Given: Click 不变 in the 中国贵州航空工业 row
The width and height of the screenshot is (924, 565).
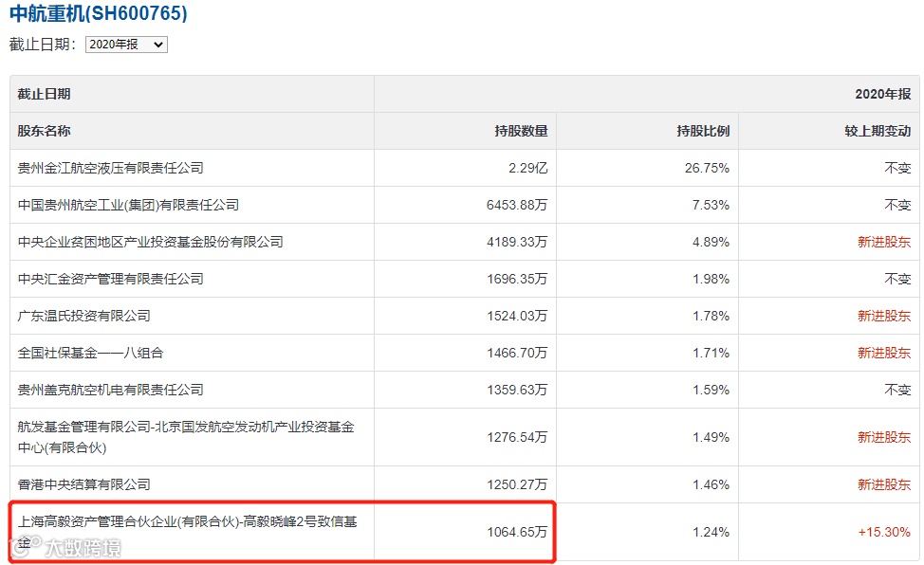Looking at the screenshot, I should pos(897,205).
